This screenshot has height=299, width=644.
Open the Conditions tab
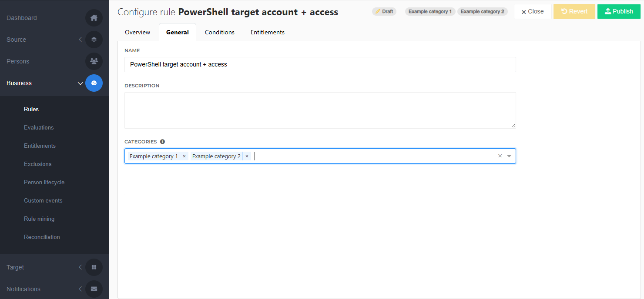[x=220, y=32]
